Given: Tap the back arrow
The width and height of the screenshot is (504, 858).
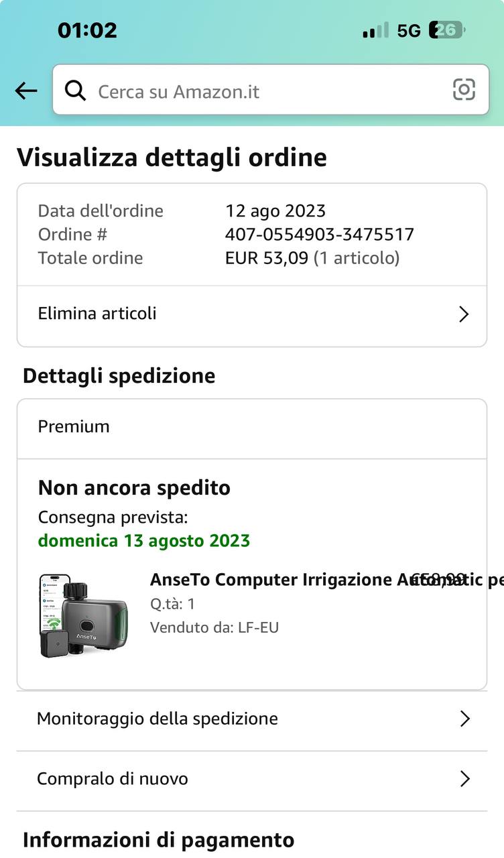Looking at the screenshot, I should 26,91.
